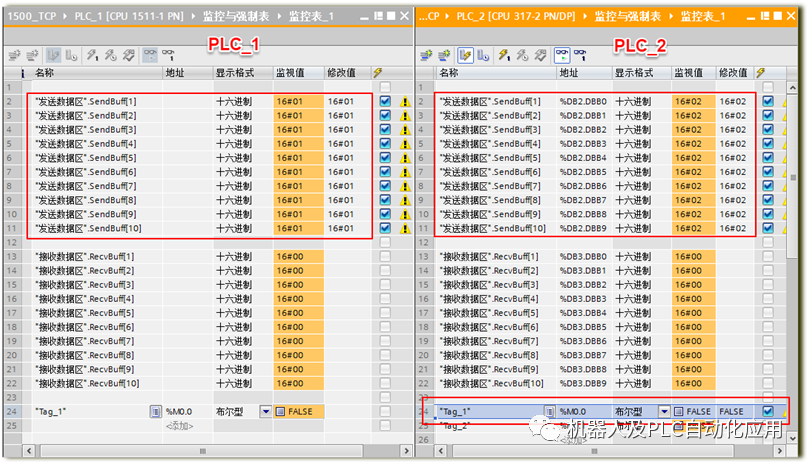Toggle modify columns display in PLC_1 toolbar
Viewport: 809px width, 464px height.
pyautogui.click(x=53, y=55)
